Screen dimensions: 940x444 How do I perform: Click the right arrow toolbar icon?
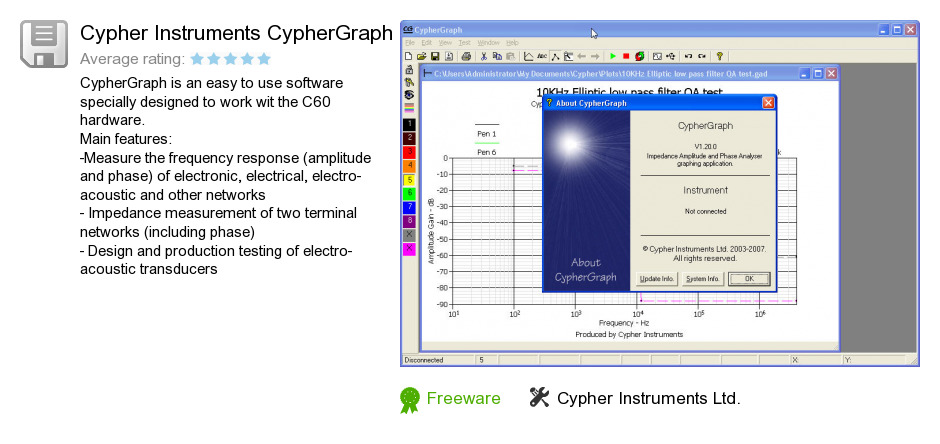[595, 56]
